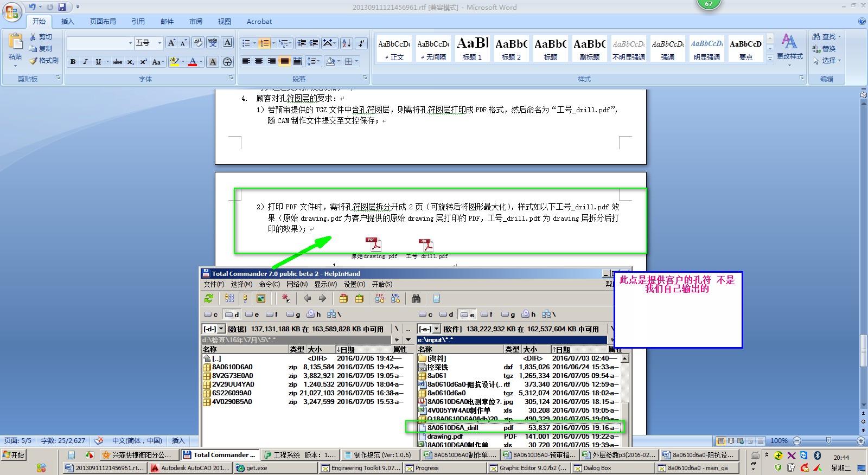Click the Clear Formatting eraser icon
Screen dimensions: 868x475
point(198,43)
